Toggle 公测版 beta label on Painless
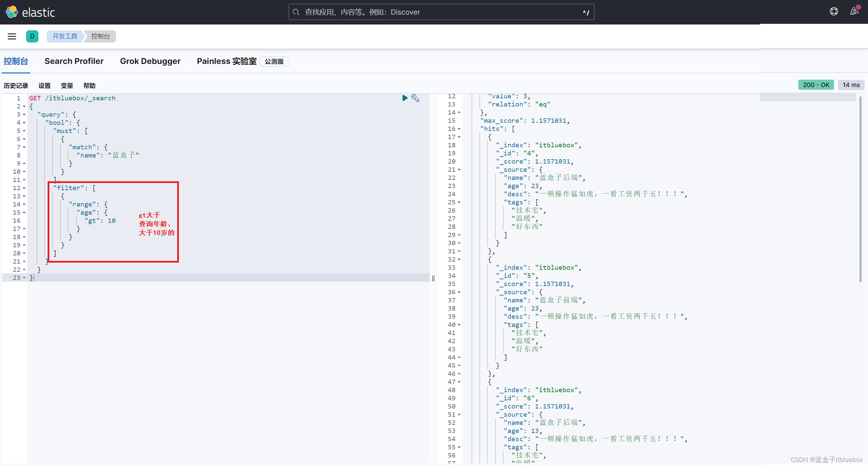This screenshot has width=868, height=466. 275,62
